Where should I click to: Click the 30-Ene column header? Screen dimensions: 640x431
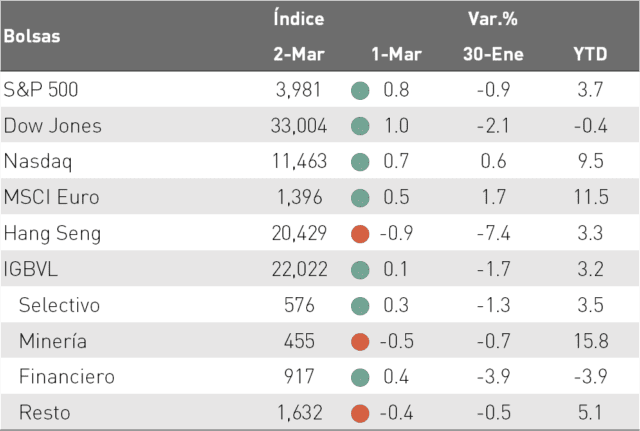point(493,54)
